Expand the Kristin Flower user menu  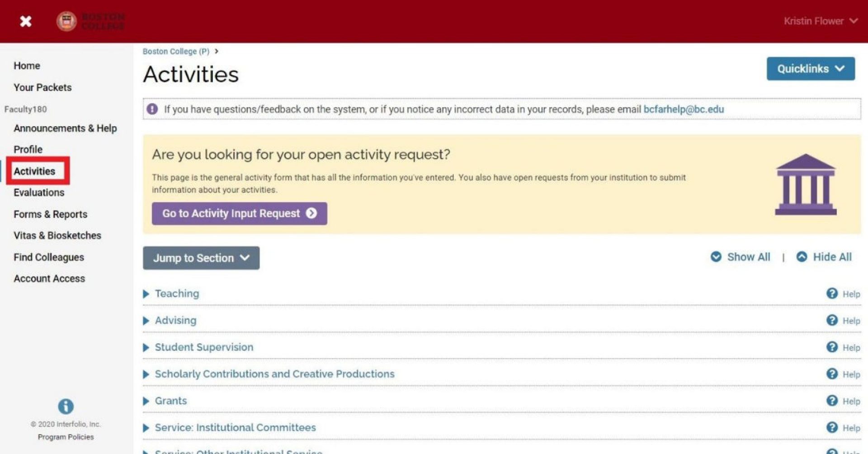click(820, 21)
